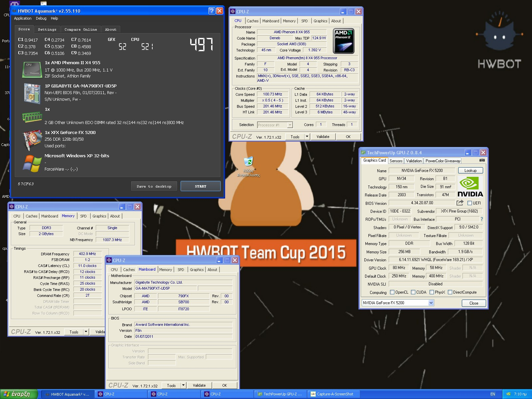This screenshot has width=532, height=399.
Task: Click Validate in the Mainboard CPU-Z window
Action: 199,385
